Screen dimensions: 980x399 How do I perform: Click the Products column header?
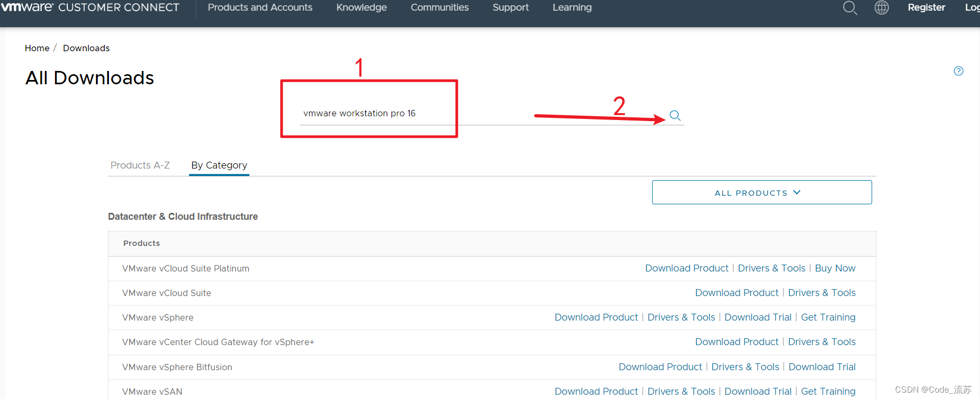[x=142, y=243]
